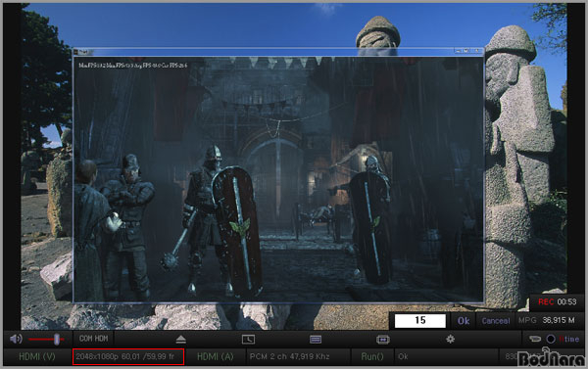588x369 pixels.
Task: Click the REC 00:53 recording indicator
Action: (558, 301)
